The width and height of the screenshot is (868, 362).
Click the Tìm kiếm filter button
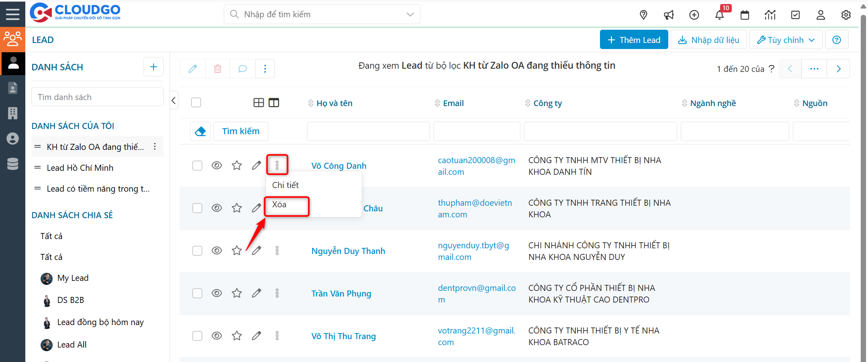click(x=241, y=131)
